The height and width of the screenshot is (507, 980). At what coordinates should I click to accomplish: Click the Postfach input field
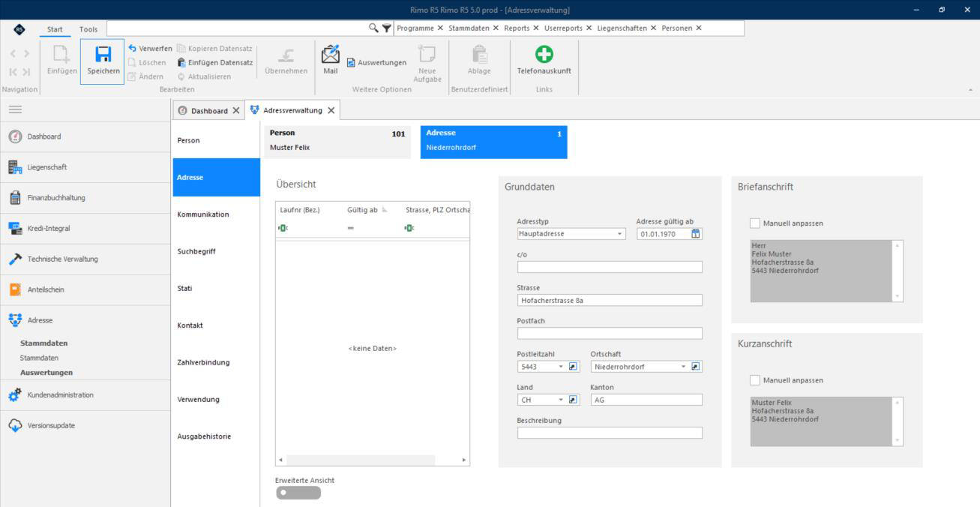point(610,333)
